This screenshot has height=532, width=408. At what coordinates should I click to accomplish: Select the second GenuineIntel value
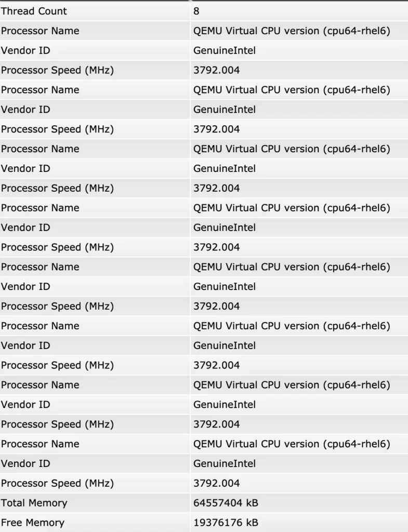[x=225, y=110]
